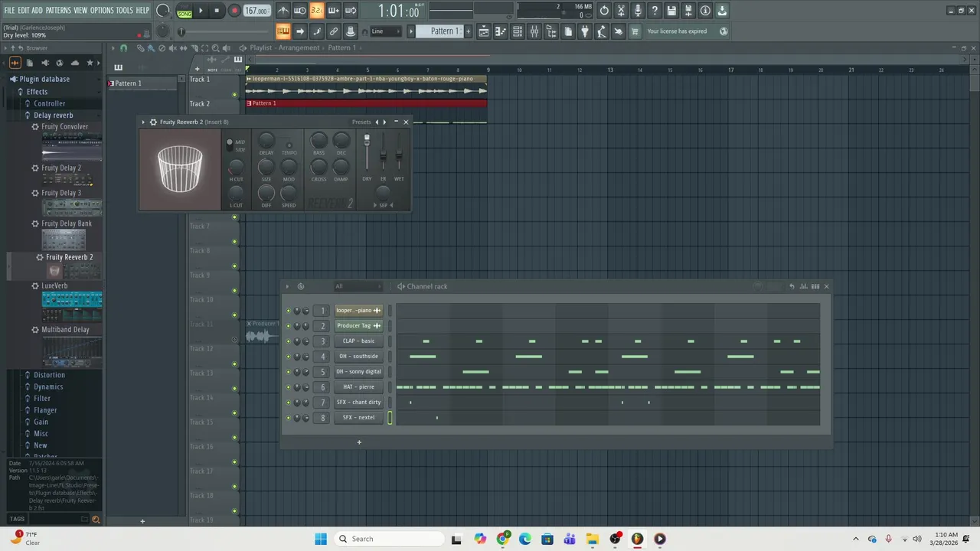Screen dimensions: 980x551
Task: Mute the HAT - pierre channel
Action: [x=289, y=387]
